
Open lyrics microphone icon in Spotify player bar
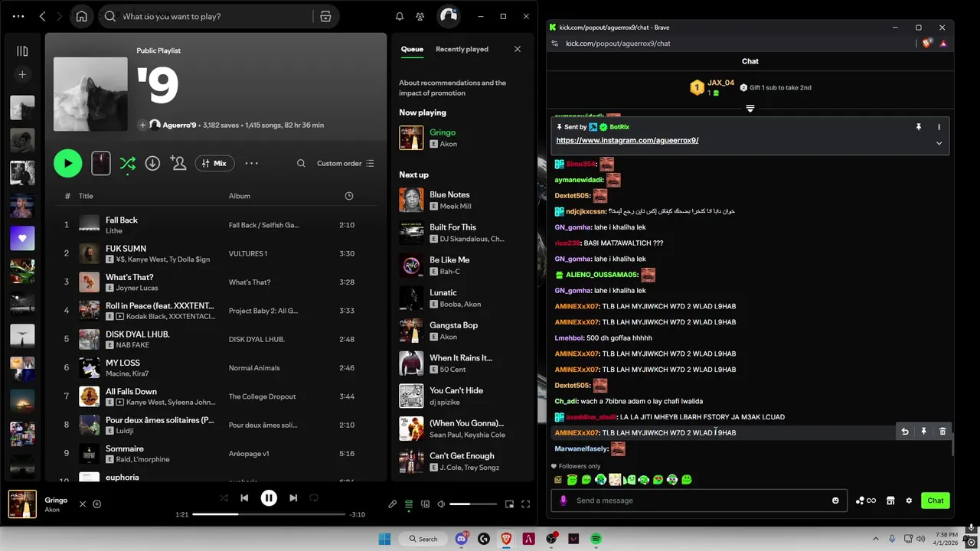coord(392,504)
